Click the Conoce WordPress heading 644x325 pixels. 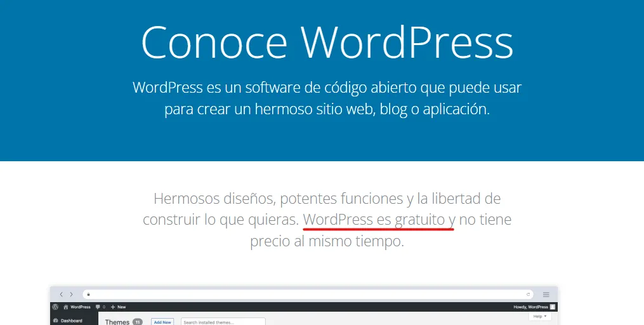coord(327,43)
